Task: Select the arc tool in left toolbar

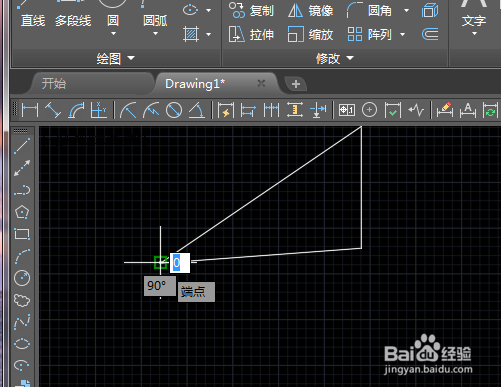Action: [x=22, y=256]
